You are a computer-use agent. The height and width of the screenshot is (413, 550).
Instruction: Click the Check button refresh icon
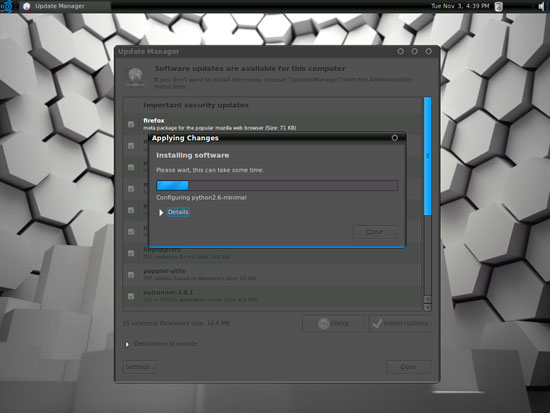[x=323, y=323]
